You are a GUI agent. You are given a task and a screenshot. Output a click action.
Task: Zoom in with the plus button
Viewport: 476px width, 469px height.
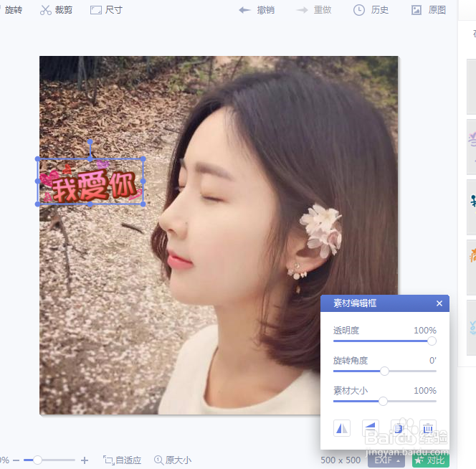85,460
